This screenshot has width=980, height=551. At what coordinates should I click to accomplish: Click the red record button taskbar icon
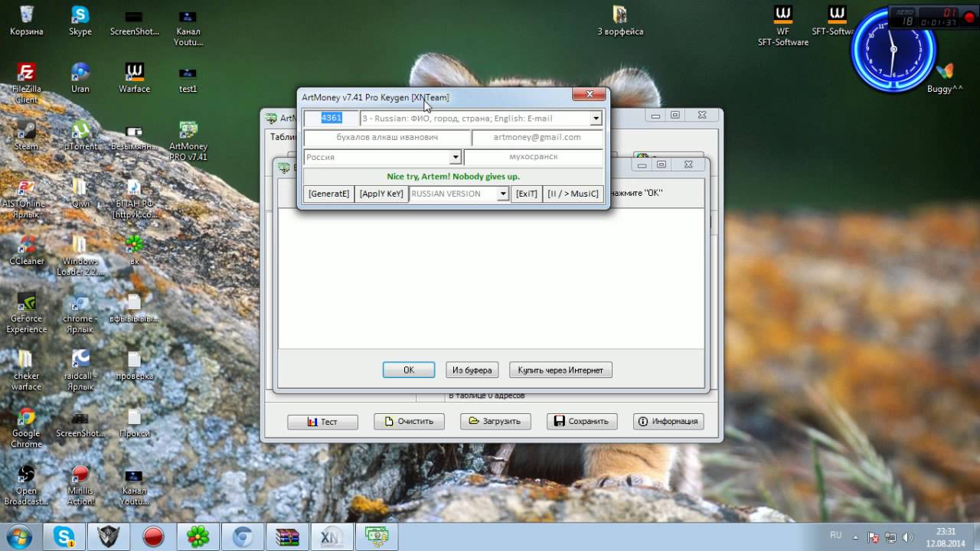pos(153,536)
